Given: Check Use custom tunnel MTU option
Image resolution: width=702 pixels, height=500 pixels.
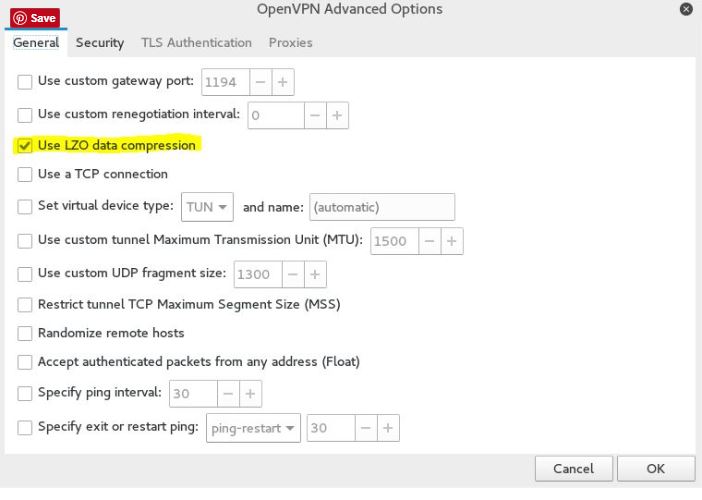Looking at the screenshot, I should [25, 241].
